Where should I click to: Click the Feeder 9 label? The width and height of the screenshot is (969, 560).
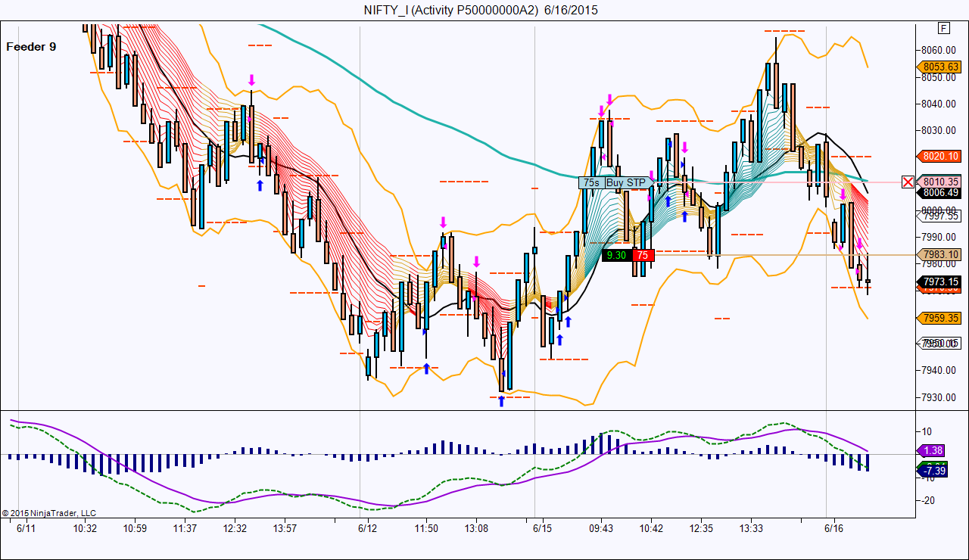(31, 47)
